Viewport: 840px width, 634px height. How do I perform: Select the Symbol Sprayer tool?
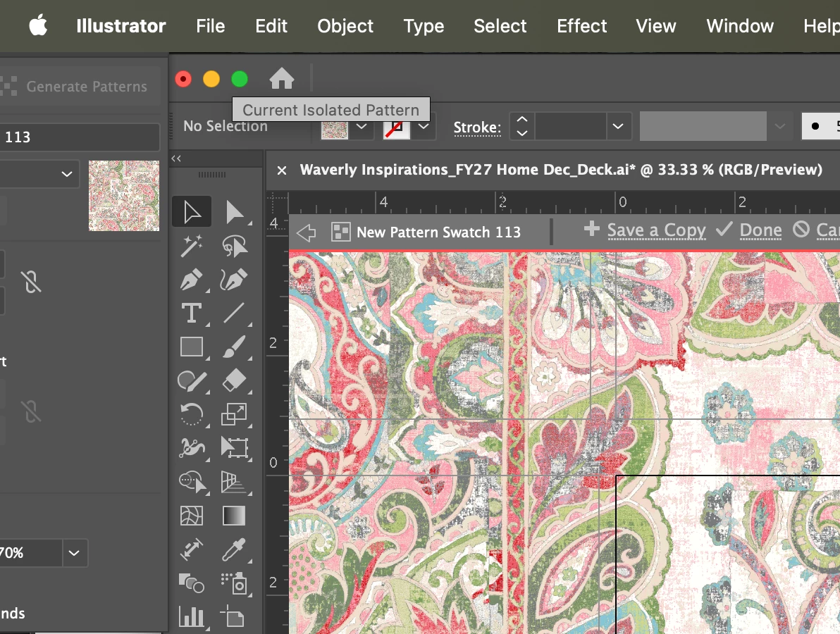tap(234, 583)
